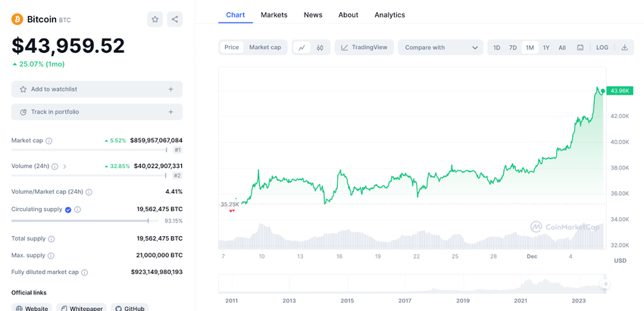
Task: Switch to candlestick chart icon
Action: tap(320, 48)
